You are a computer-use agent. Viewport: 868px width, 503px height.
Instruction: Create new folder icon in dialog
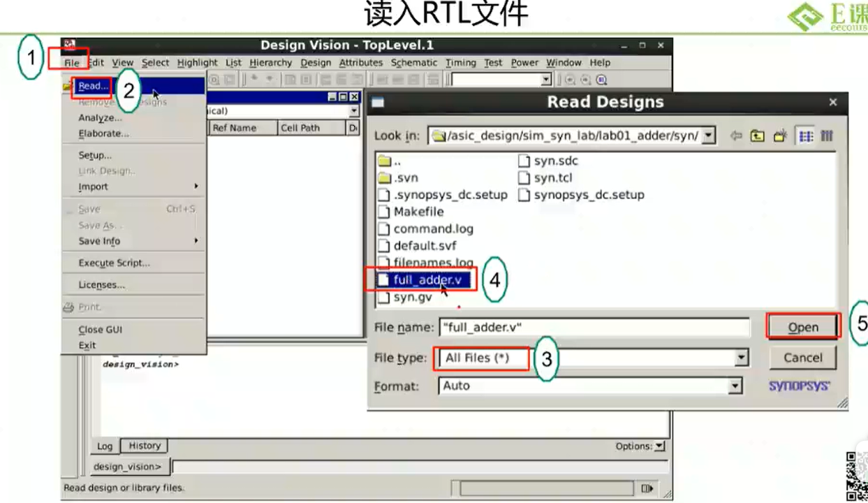coord(780,136)
